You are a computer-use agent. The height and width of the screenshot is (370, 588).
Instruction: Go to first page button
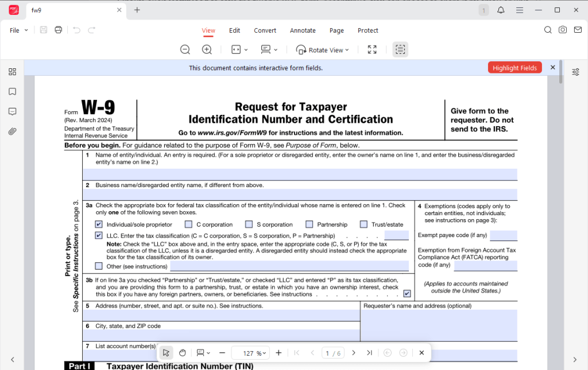tap(297, 353)
